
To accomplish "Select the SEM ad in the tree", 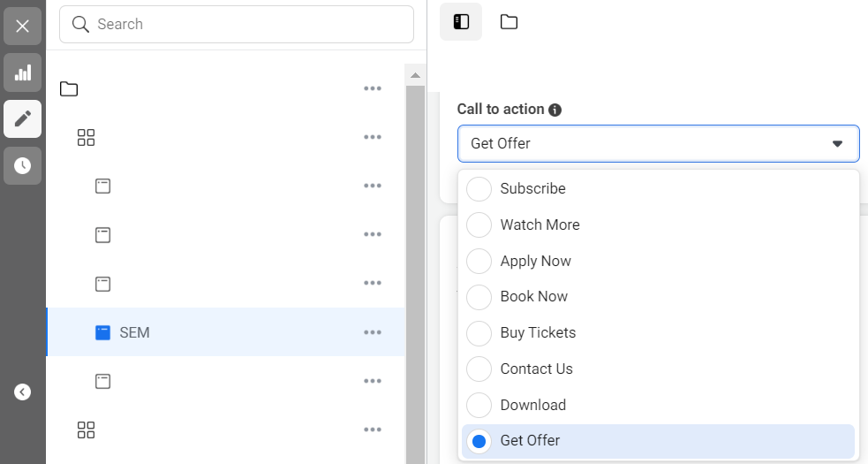I will point(226,332).
